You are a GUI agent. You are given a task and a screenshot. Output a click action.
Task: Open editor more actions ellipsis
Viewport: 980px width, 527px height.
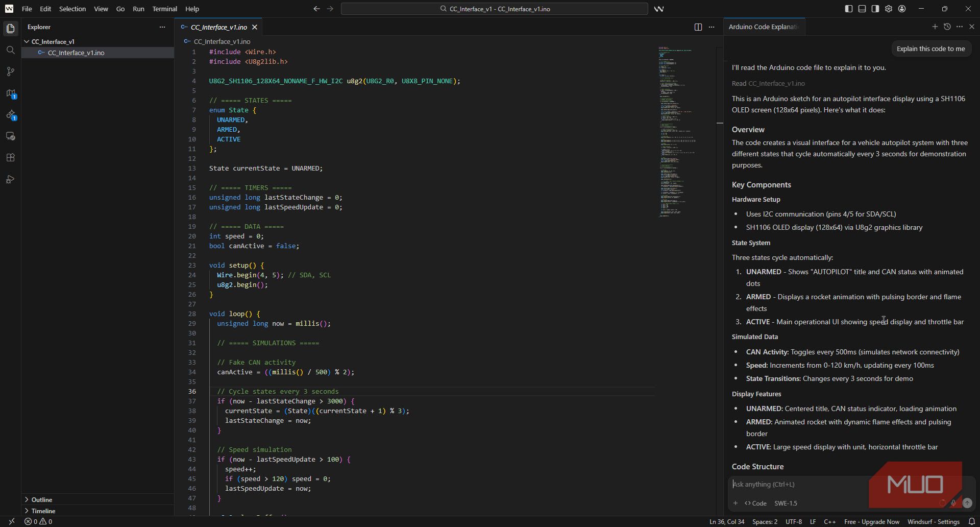click(712, 27)
